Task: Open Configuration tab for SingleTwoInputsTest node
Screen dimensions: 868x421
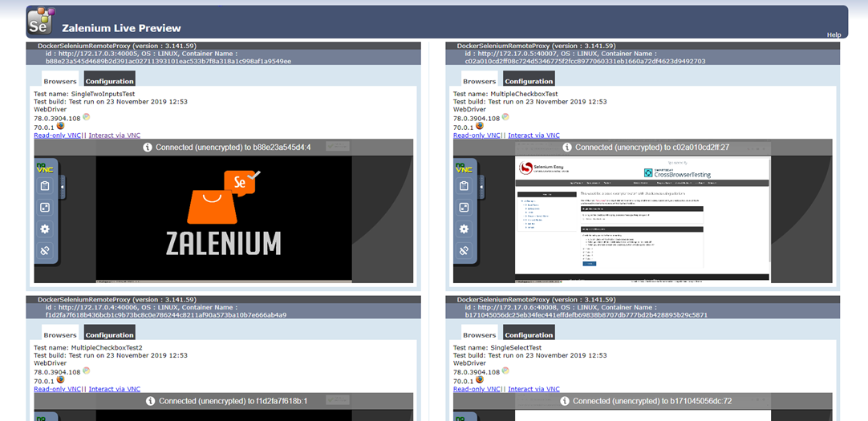Action: tap(109, 81)
